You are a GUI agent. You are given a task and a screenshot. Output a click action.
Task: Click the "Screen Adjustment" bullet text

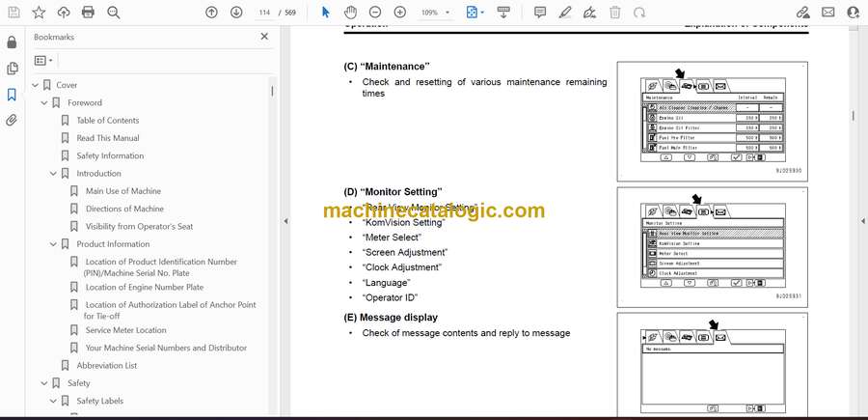[x=405, y=252]
